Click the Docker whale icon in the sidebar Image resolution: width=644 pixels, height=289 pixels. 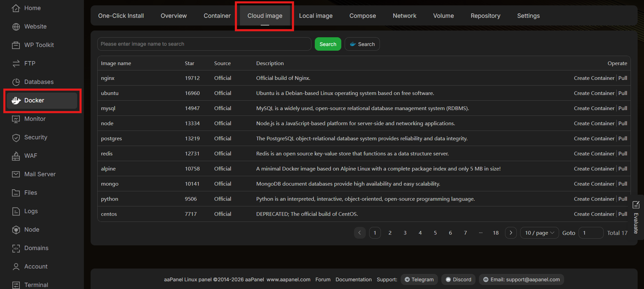16,100
